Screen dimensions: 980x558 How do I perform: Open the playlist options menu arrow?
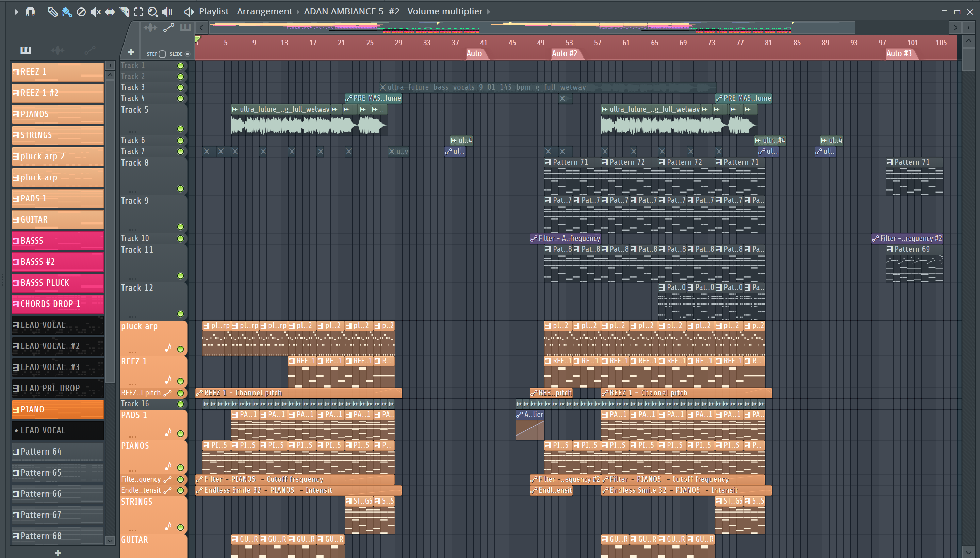(16, 12)
